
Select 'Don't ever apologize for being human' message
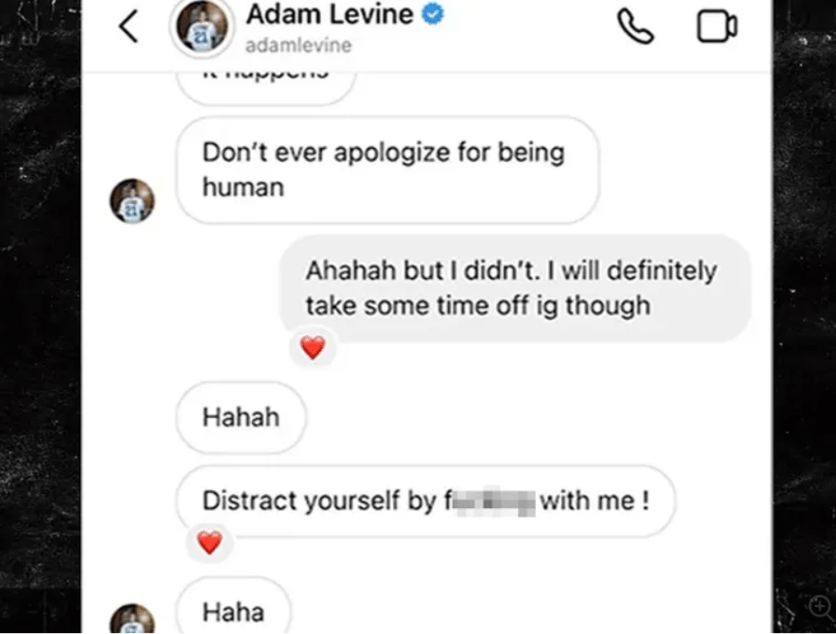[x=388, y=170]
